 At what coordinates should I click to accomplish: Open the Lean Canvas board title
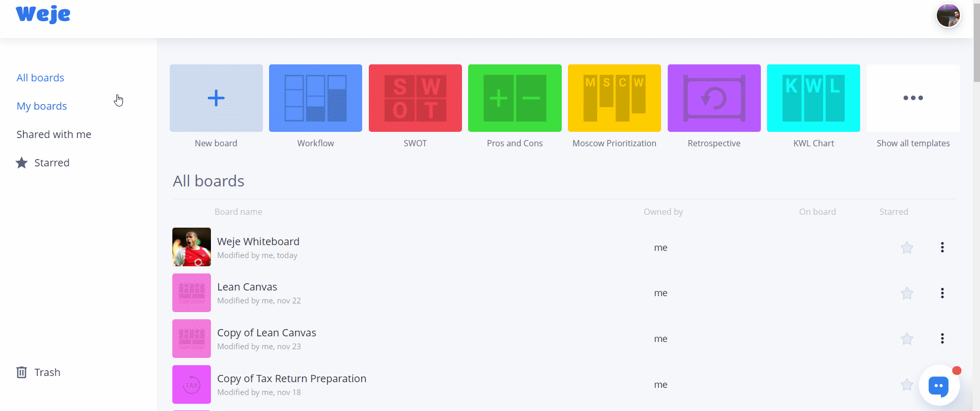[247, 287]
